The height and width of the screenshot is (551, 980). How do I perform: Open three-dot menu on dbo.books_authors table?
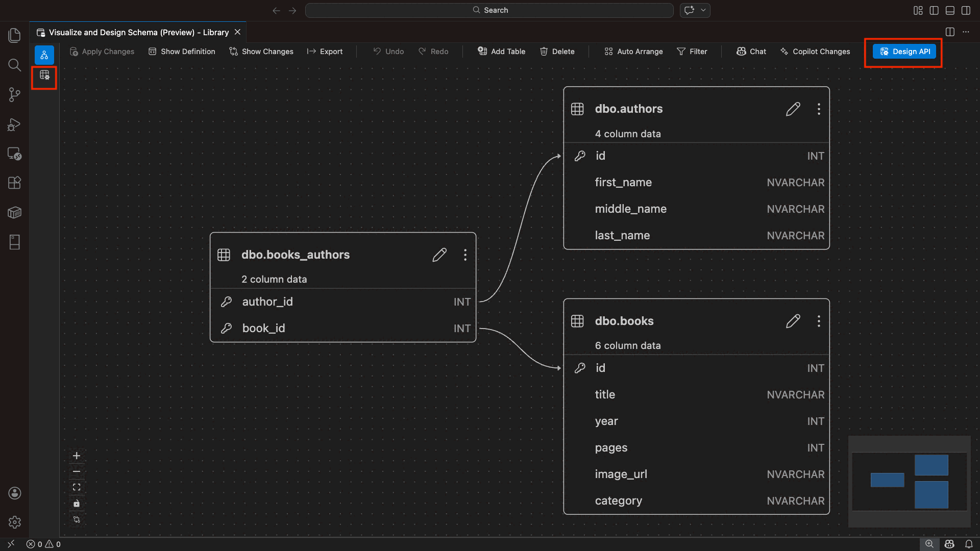465,255
